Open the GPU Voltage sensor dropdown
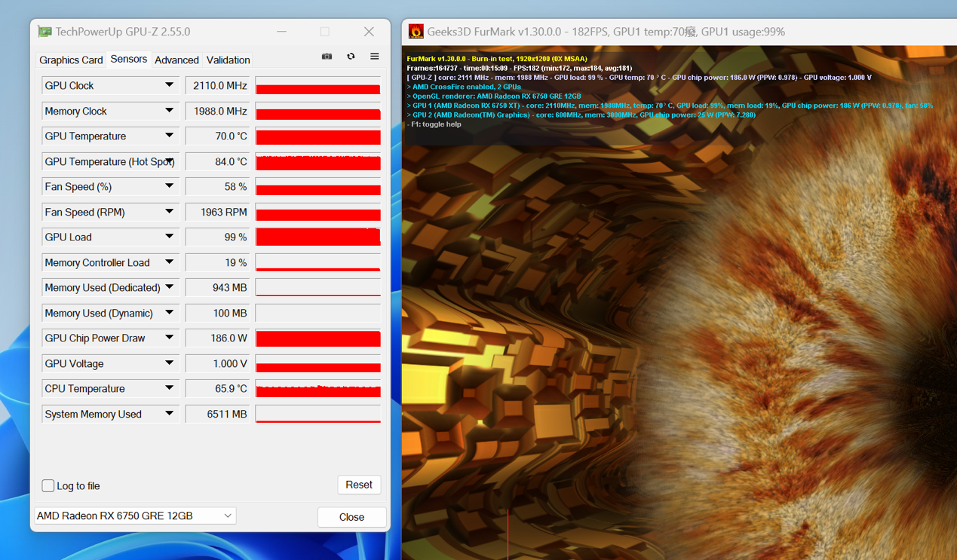957x560 pixels. (170, 363)
